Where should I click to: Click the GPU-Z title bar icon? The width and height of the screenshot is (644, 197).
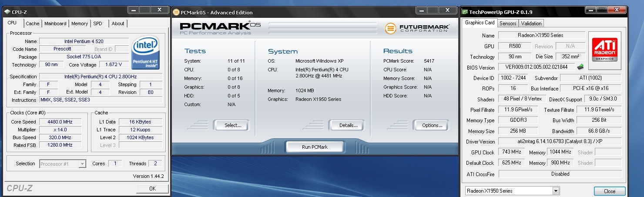click(465, 12)
